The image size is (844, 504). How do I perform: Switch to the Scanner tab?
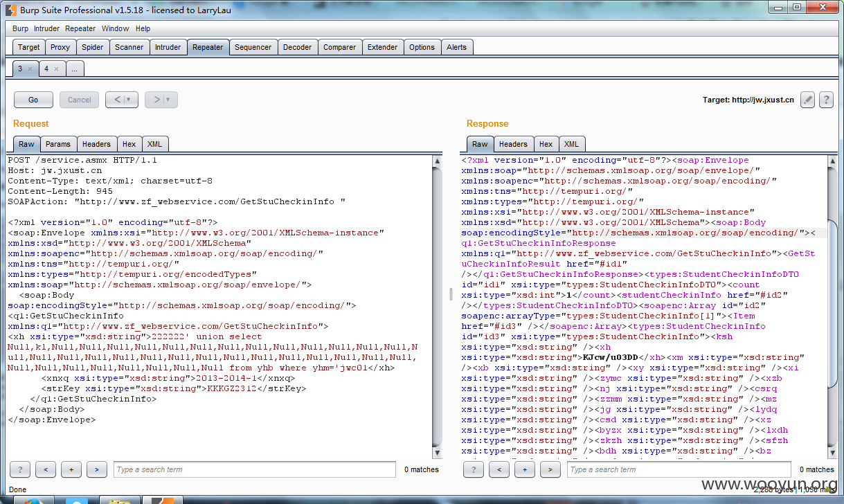coord(129,47)
